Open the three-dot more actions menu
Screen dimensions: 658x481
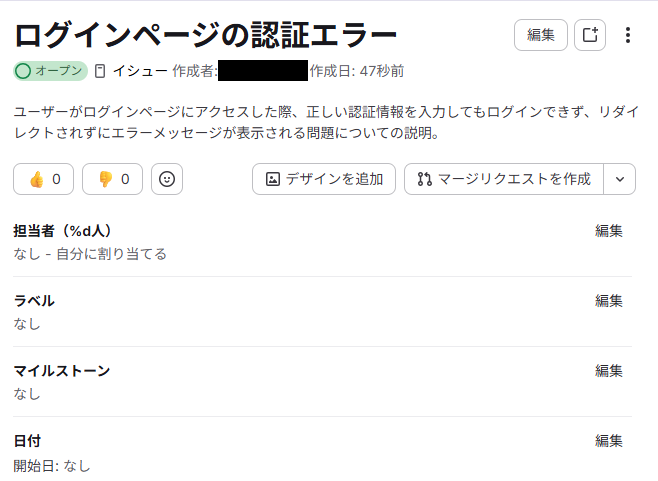coord(628,35)
